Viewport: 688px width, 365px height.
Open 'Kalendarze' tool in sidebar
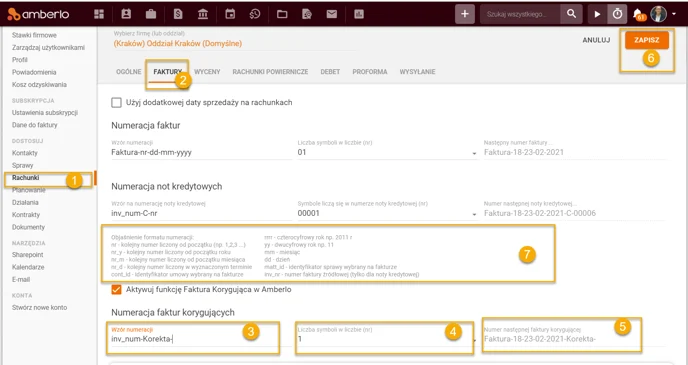point(28,267)
